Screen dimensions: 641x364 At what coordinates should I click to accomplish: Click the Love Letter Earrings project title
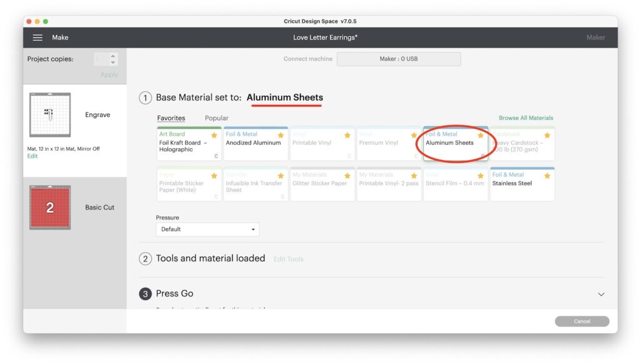click(325, 38)
